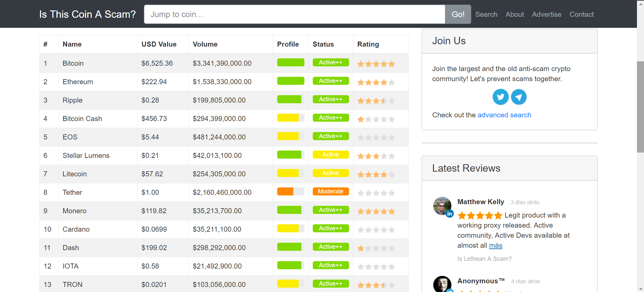Click Stellar Lumens' Active status badge

pos(331,155)
